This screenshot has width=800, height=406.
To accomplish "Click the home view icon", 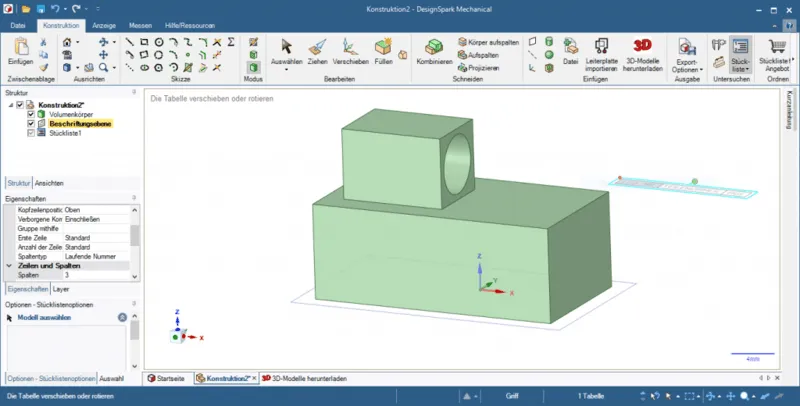I will pyautogui.click(x=67, y=42).
